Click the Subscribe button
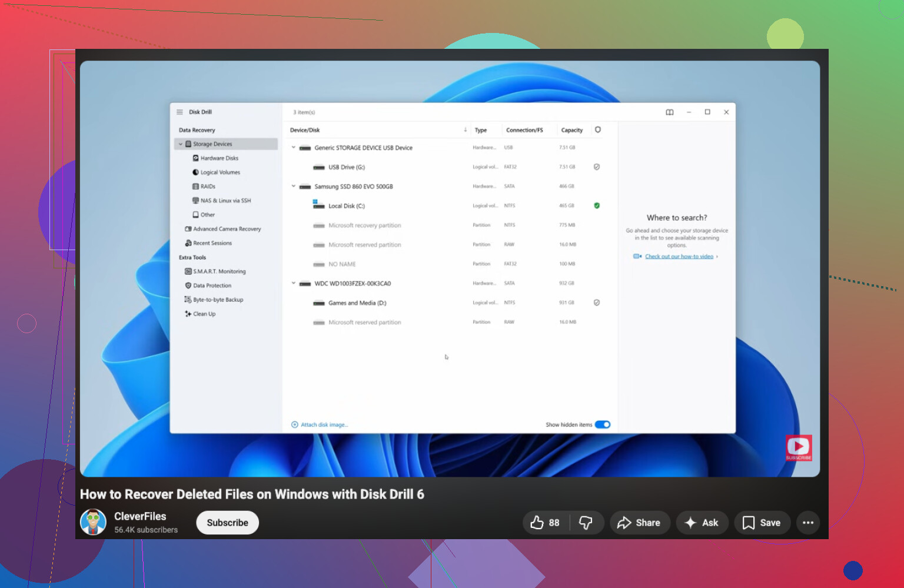 point(228,523)
